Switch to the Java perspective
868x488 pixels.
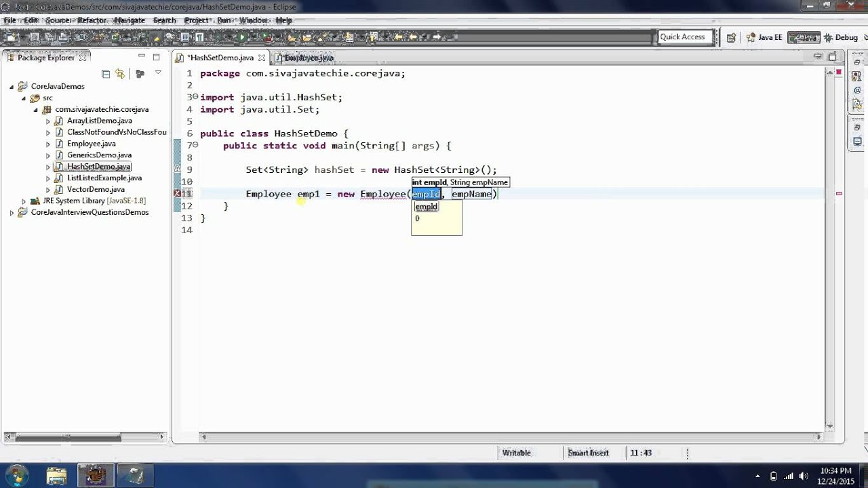click(804, 38)
